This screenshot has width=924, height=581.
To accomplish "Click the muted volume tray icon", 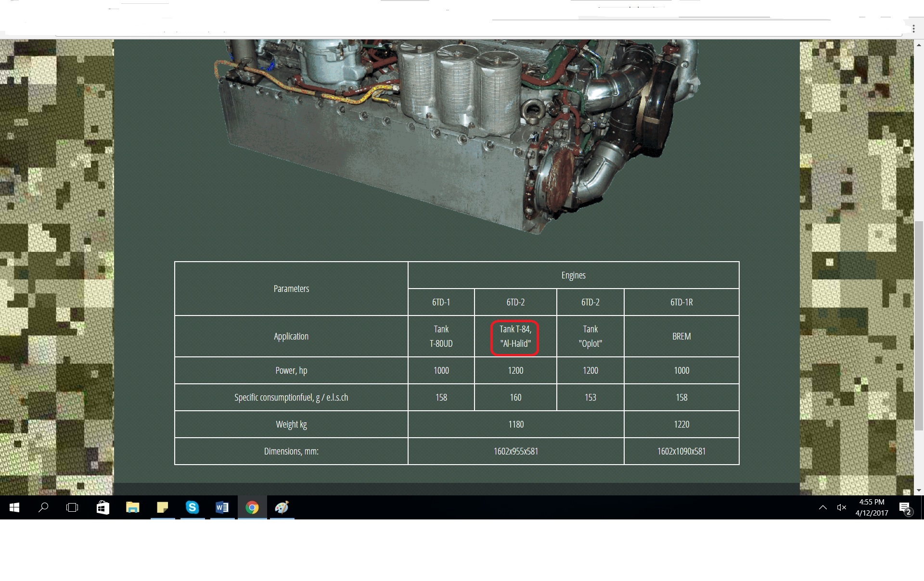I will tap(842, 507).
